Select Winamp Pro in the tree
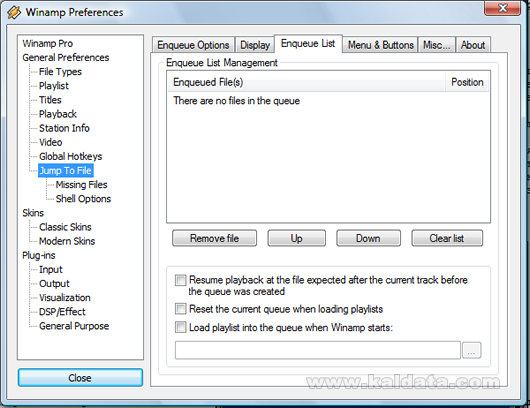Viewport: 530px width, 408px height. tap(48, 44)
